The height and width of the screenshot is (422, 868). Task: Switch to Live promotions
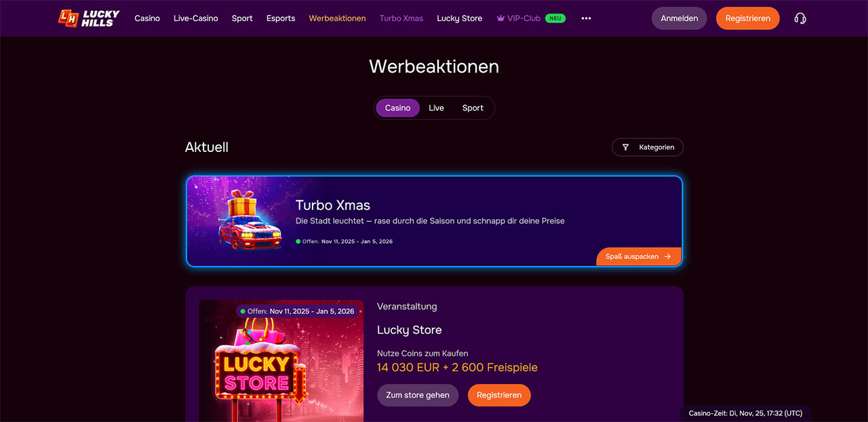tap(437, 108)
